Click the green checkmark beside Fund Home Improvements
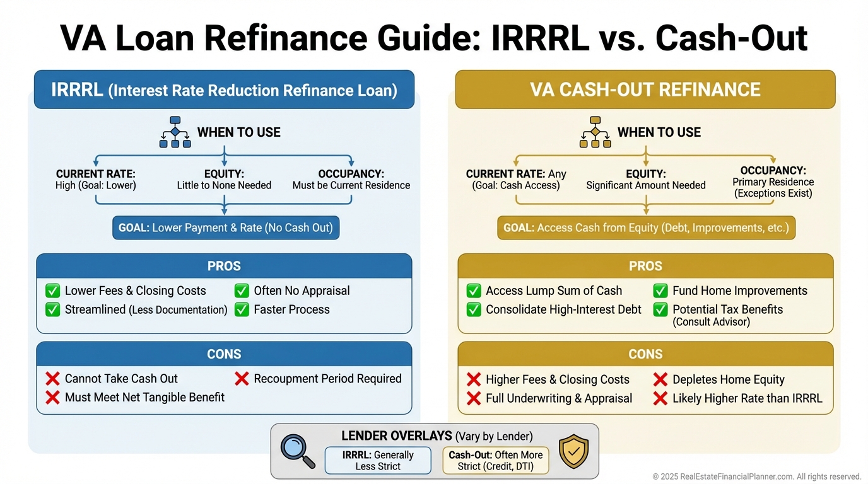Image resolution: width=868 pixels, height=484 pixels. click(x=660, y=291)
